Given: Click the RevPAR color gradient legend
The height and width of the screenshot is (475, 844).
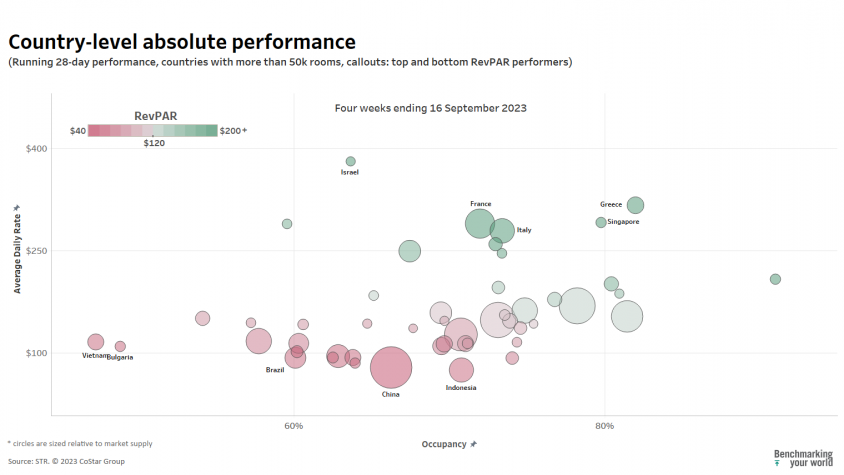Looking at the screenshot, I should (x=152, y=130).
